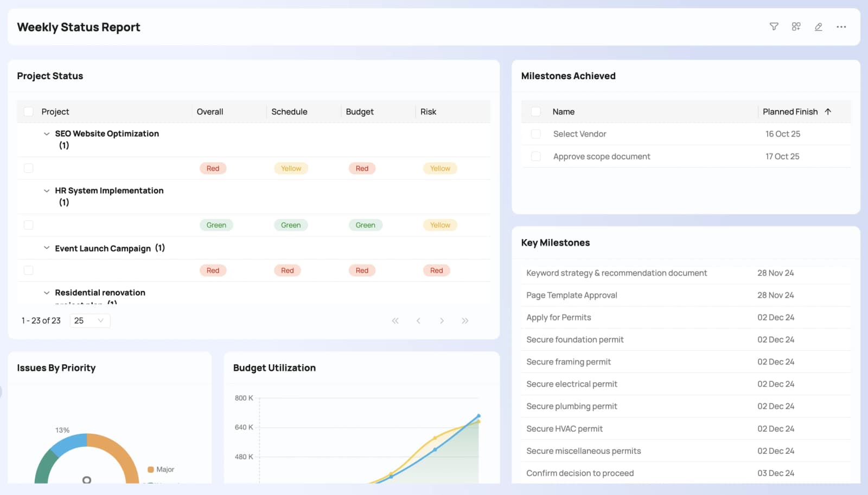The image size is (868, 495).
Task: Click the Major legend item in Issues chart
Action: [x=161, y=470]
